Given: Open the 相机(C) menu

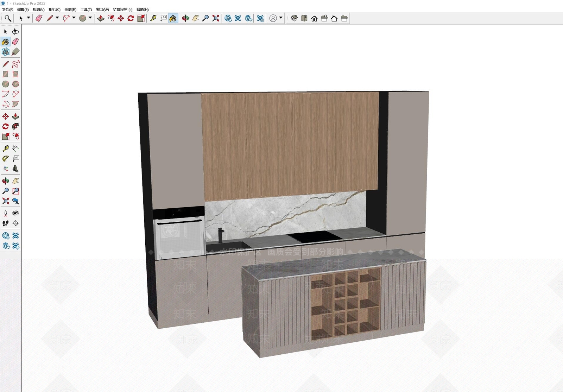Looking at the screenshot, I should click(x=55, y=10).
